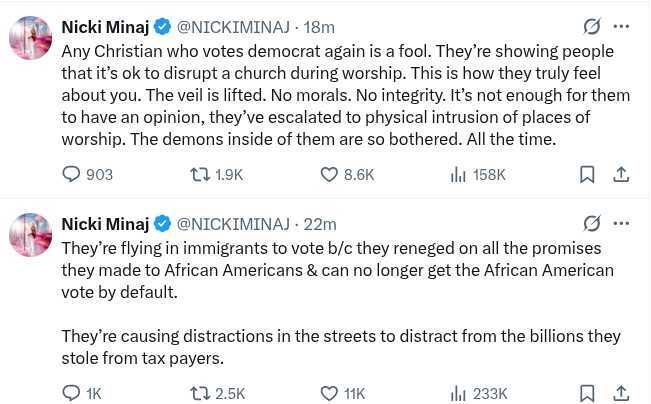
Task: View analytics showing 233K views
Action: [459, 393]
